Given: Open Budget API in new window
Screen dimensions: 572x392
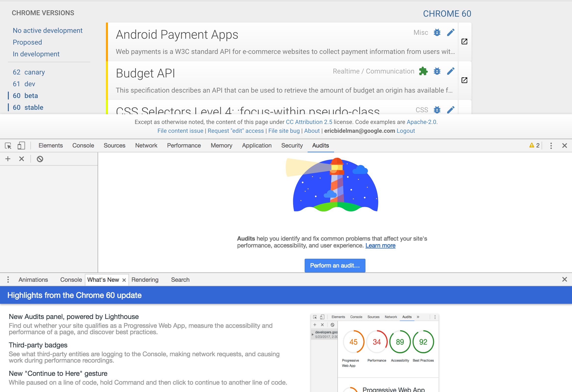Looking at the screenshot, I should [x=464, y=80].
